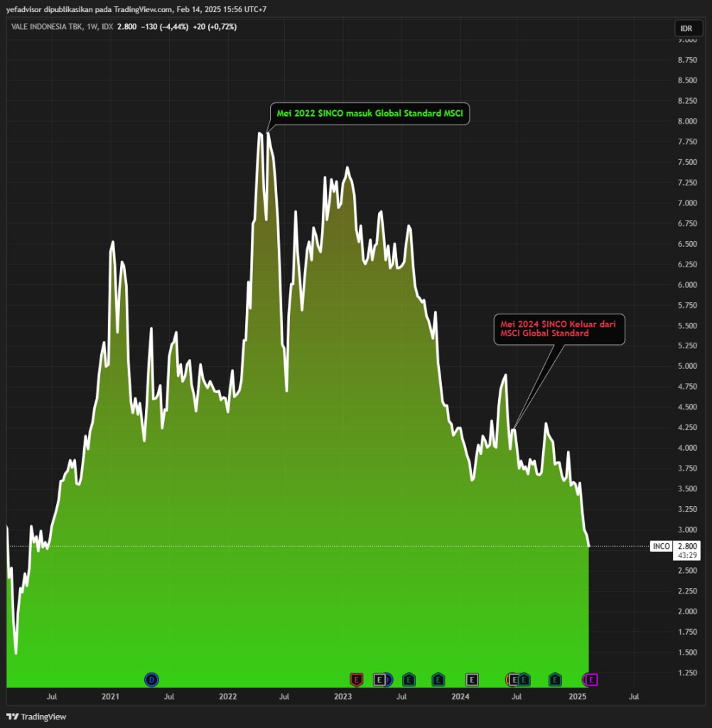Click the gray E marker at Jul 2024
The width and height of the screenshot is (712, 728).
point(514,680)
